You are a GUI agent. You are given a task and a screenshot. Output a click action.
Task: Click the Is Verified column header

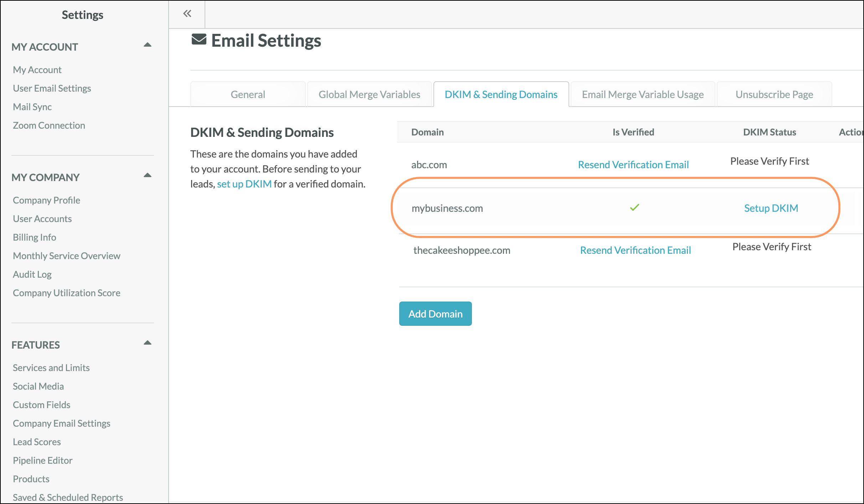[x=633, y=132]
